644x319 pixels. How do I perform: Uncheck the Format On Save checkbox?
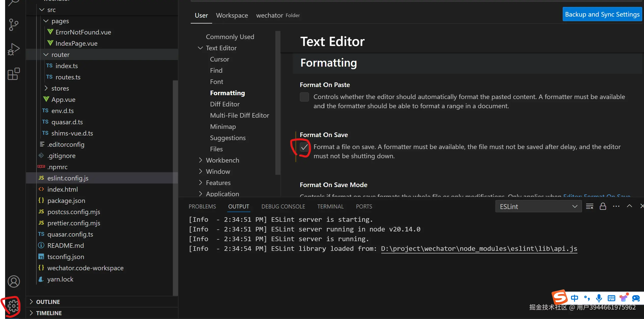(x=304, y=147)
